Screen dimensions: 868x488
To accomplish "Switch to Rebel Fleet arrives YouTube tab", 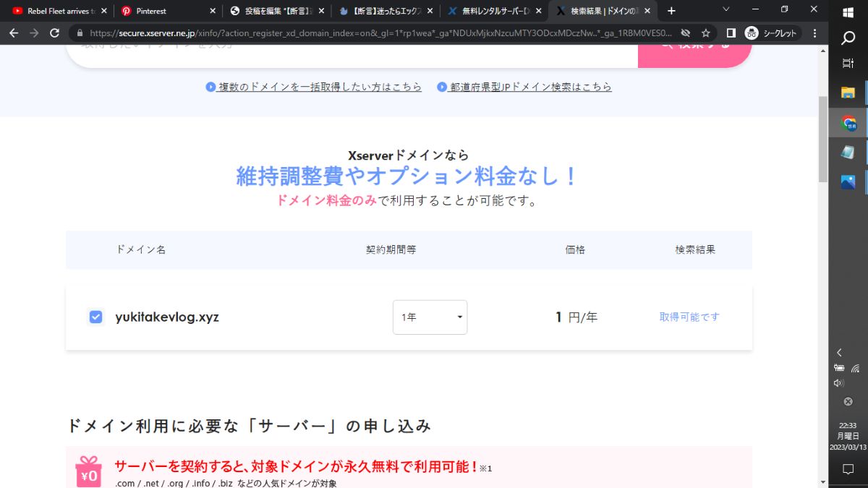I will (x=59, y=11).
